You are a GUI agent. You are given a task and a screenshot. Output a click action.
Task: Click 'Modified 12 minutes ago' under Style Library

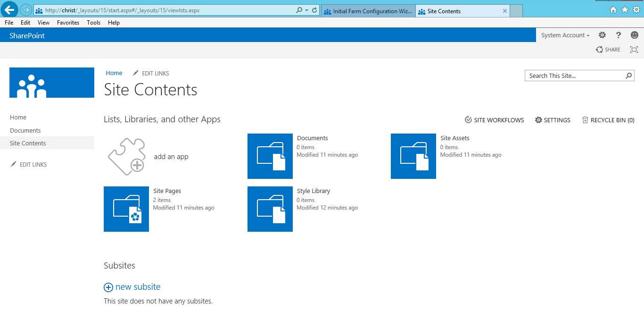(327, 208)
